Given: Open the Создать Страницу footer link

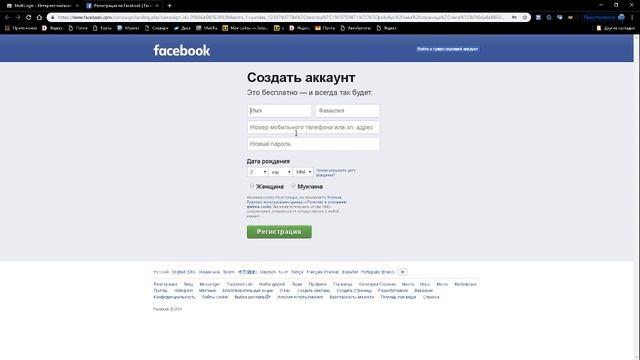Looking at the screenshot, I should tap(354, 291).
